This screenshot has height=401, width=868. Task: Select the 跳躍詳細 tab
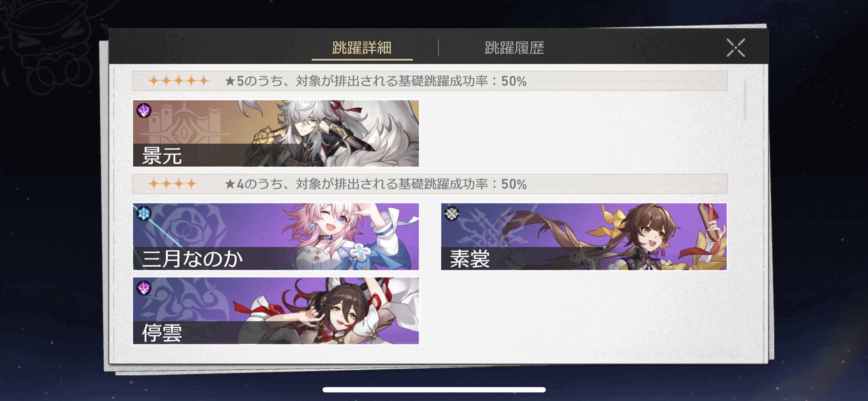362,48
